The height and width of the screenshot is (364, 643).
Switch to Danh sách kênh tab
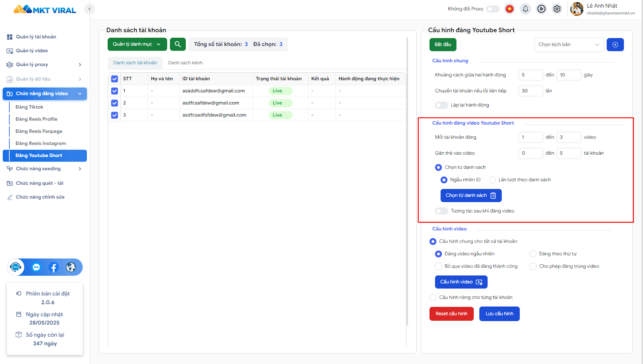pos(185,63)
